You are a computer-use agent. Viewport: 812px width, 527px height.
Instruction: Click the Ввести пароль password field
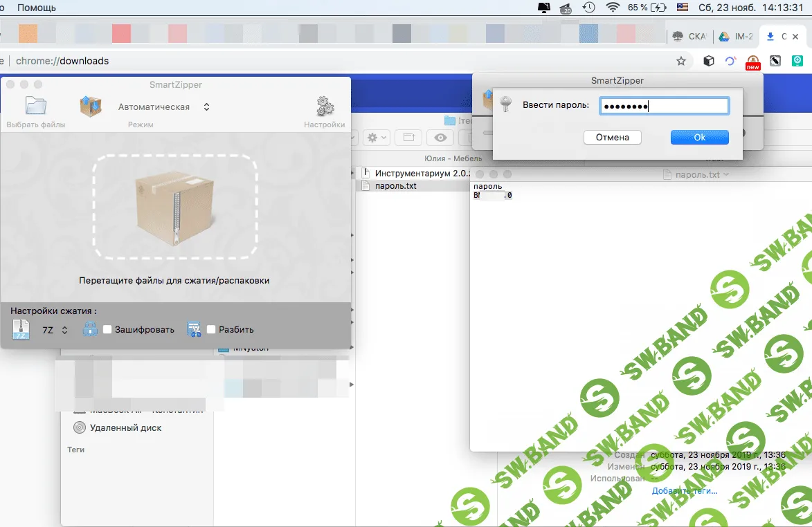(663, 106)
